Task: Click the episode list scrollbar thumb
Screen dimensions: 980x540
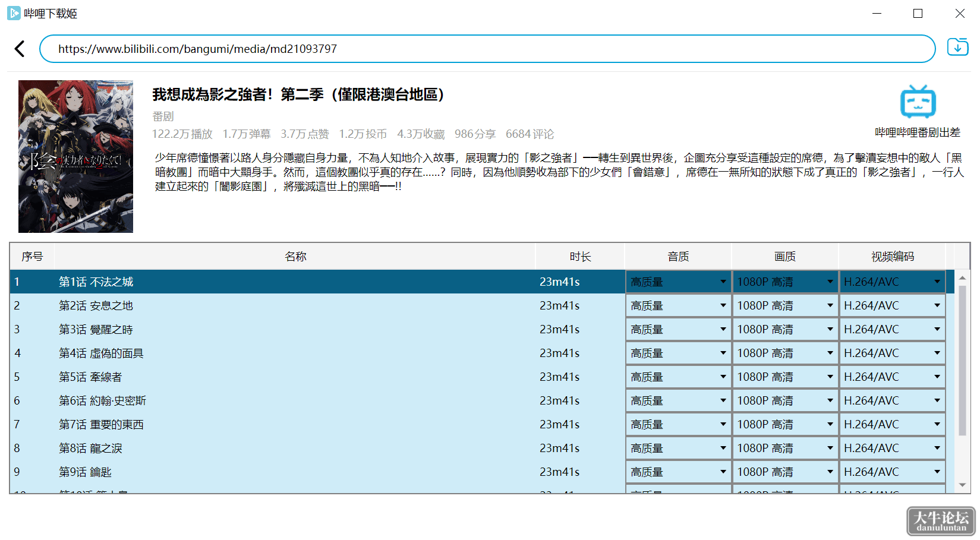Action: [x=962, y=361]
